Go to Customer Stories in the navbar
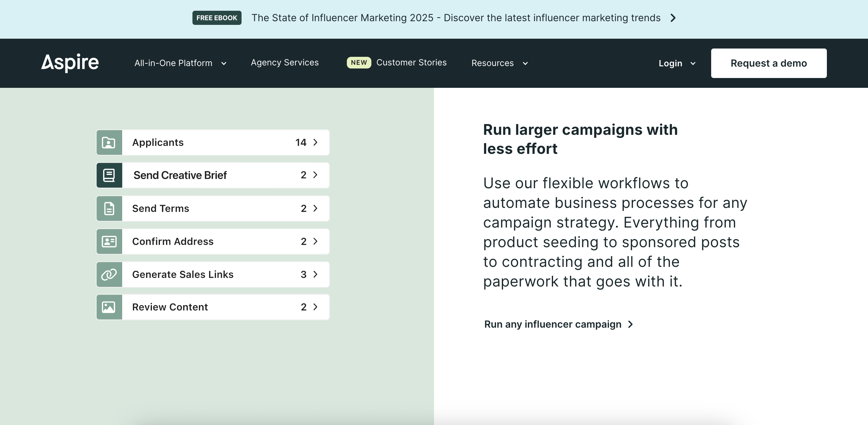Screen dimensions: 868x425 point(411,63)
